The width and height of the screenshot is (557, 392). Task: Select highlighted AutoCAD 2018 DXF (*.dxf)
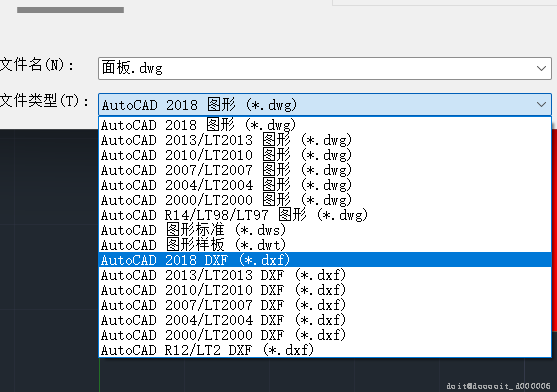pos(325,260)
